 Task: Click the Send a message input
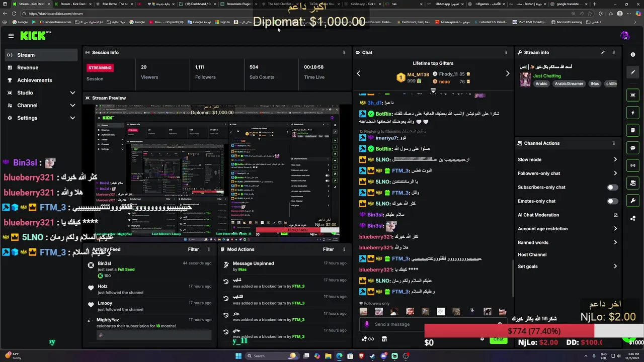tap(433, 324)
